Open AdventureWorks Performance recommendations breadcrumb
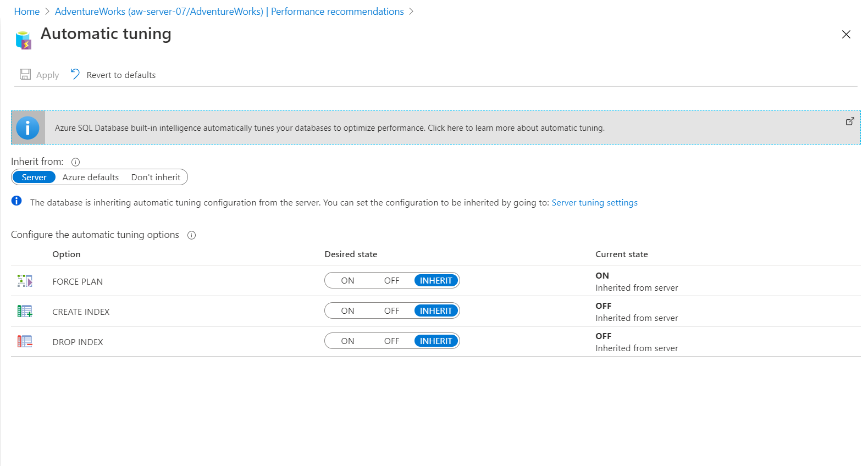Viewport: 868px width, 466px height. (x=229, y=12)
